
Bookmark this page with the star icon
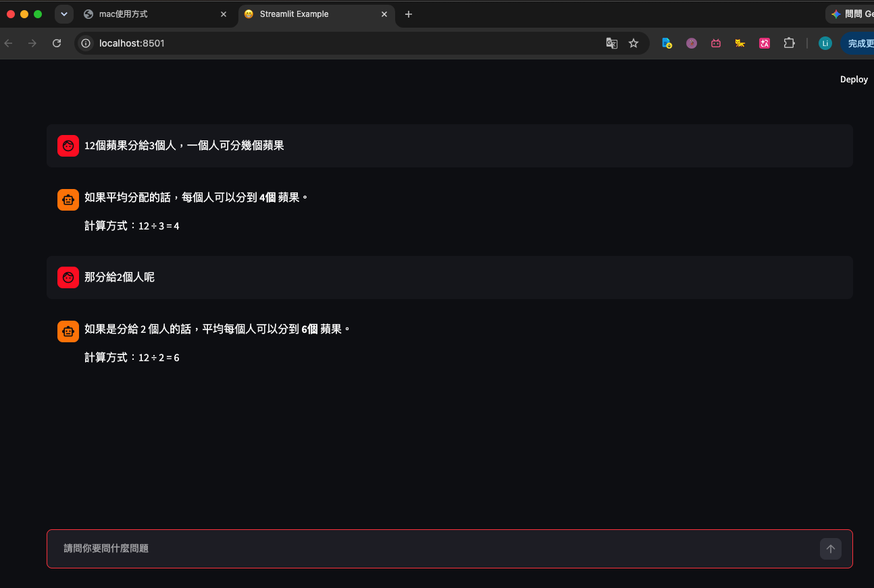(634, 43)
